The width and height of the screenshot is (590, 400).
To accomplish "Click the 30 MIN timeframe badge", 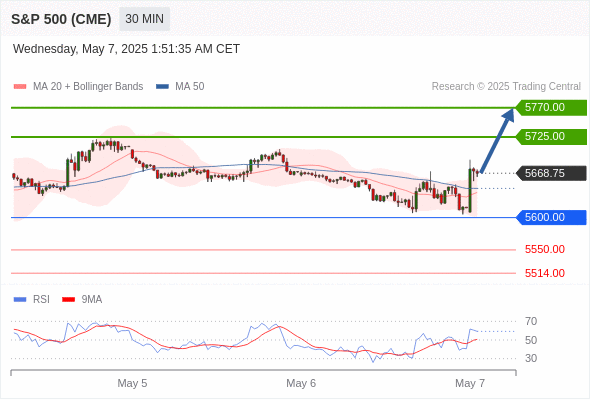I will coord(144,19).
